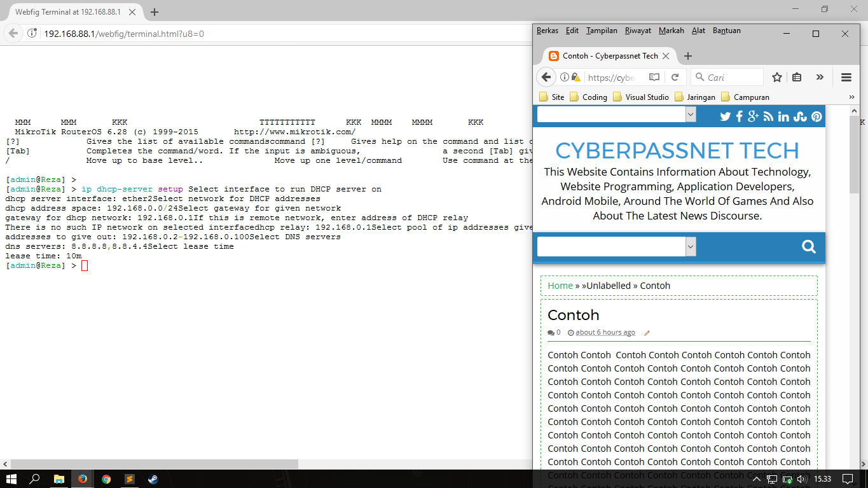Open the volume control in the system tray
Viewport: 868px width, 488px height.
click(x=803, y=479)
